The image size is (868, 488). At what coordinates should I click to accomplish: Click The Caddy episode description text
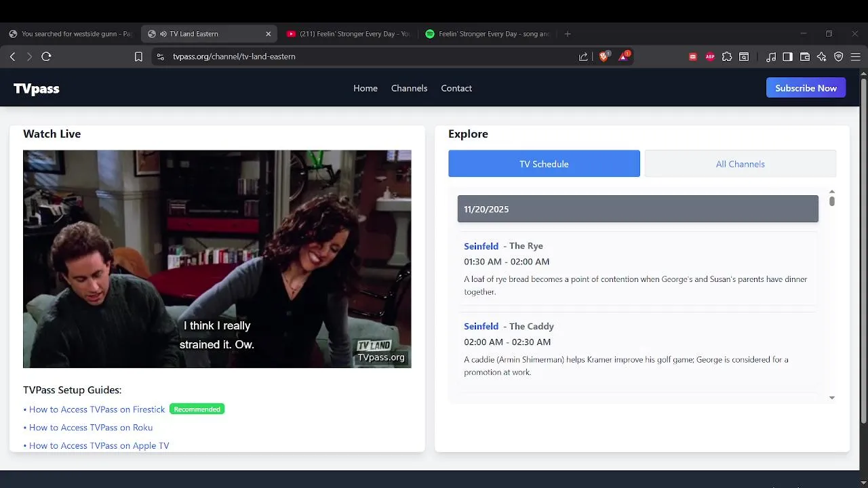click(x=626, y=366)
